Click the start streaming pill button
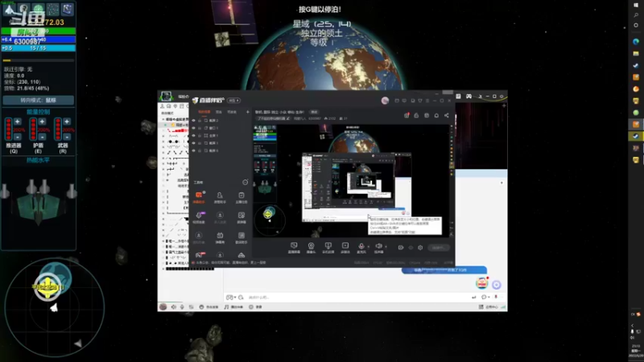The height and width of the screenshot is (362, 644). click(x=438, y=248)
